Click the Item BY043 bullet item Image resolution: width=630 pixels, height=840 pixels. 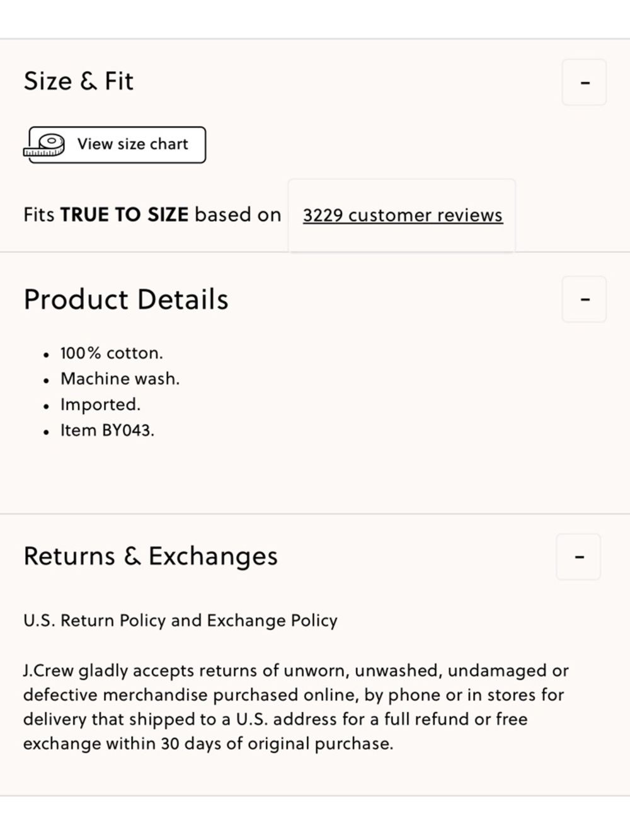click(x=107, y=430)
